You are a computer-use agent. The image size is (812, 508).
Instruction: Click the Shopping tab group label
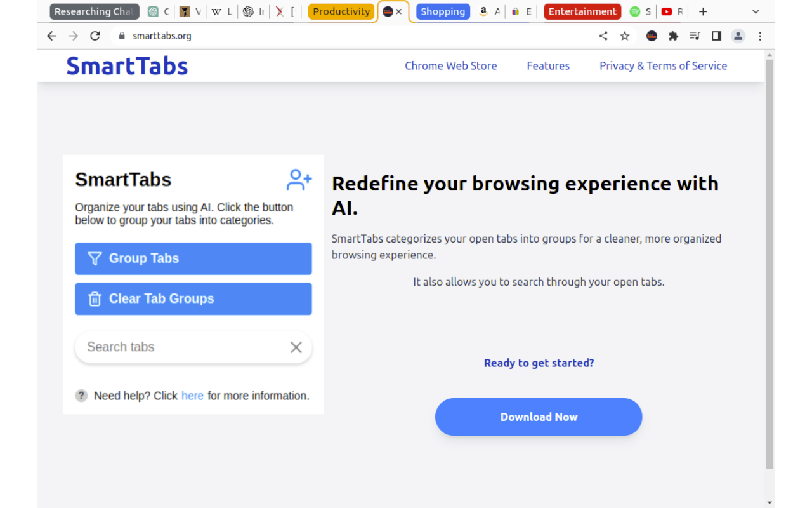point(443,11)
